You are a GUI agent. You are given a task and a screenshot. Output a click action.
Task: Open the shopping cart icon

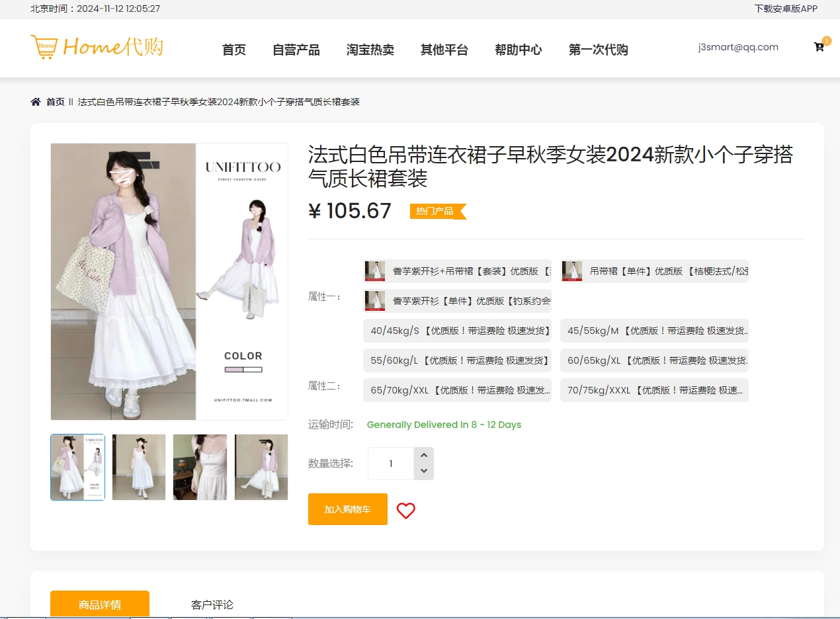tap(819, 47)
